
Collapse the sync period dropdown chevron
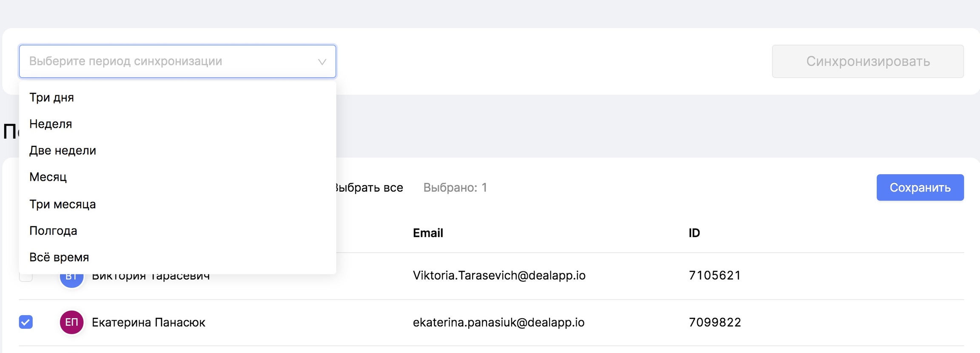coord(322,62)
